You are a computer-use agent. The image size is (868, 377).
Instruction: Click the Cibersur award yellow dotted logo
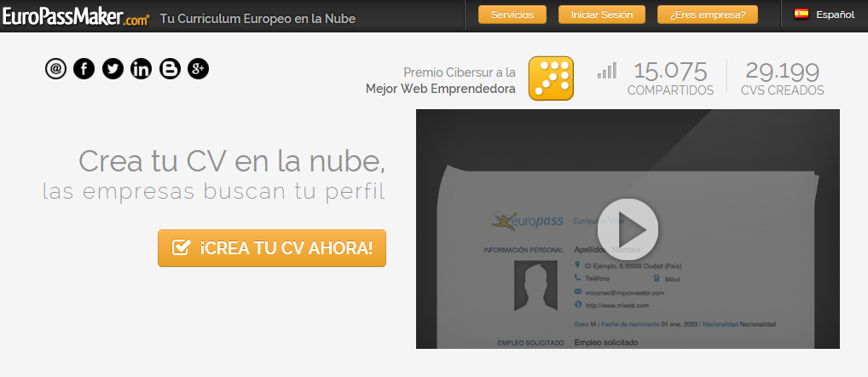551,78
